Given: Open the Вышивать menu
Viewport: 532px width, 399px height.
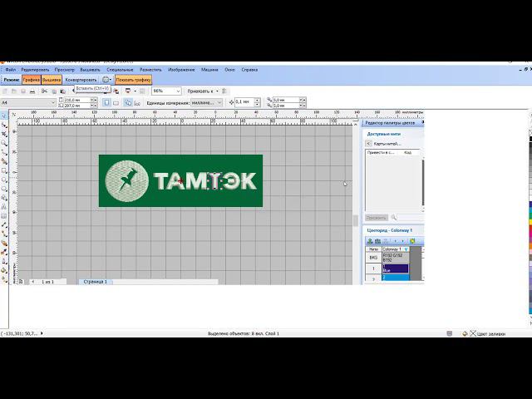Looking at the screenshot, I should pyautogui.click(x=90, y=70).
